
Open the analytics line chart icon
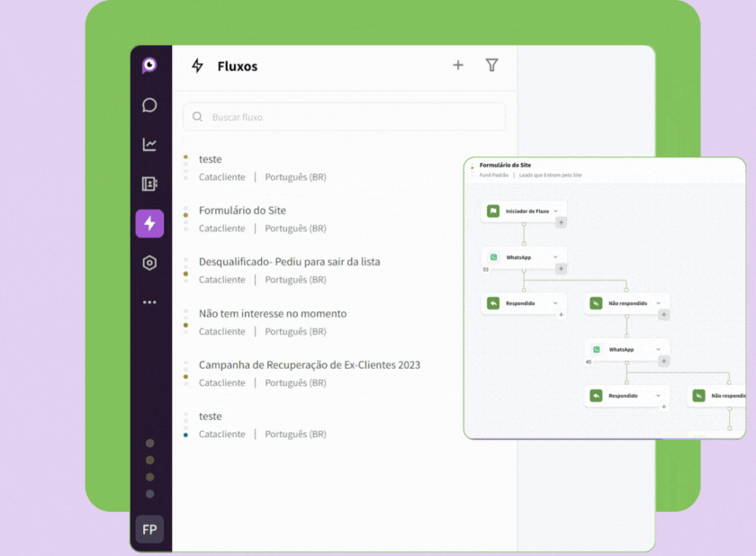pyautogui.click(x=149, y=144)
